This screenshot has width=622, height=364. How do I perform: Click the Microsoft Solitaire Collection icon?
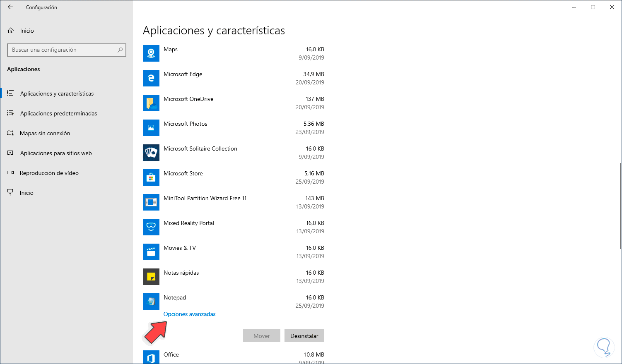click(x=151, y=153)
